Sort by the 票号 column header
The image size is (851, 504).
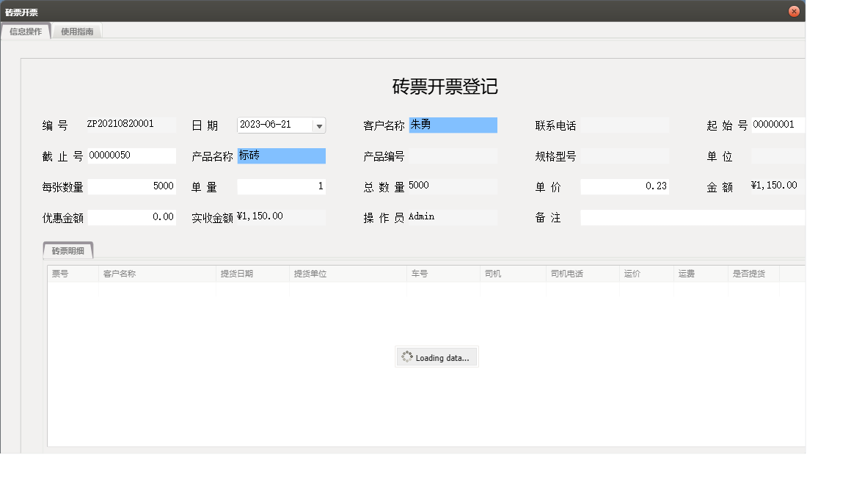[73, 274]
